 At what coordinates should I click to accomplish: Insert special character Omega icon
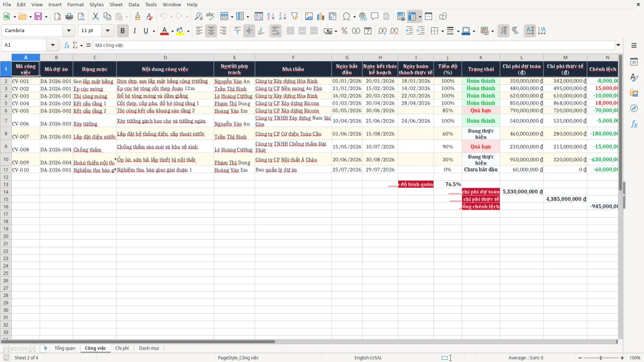[346, 17]
